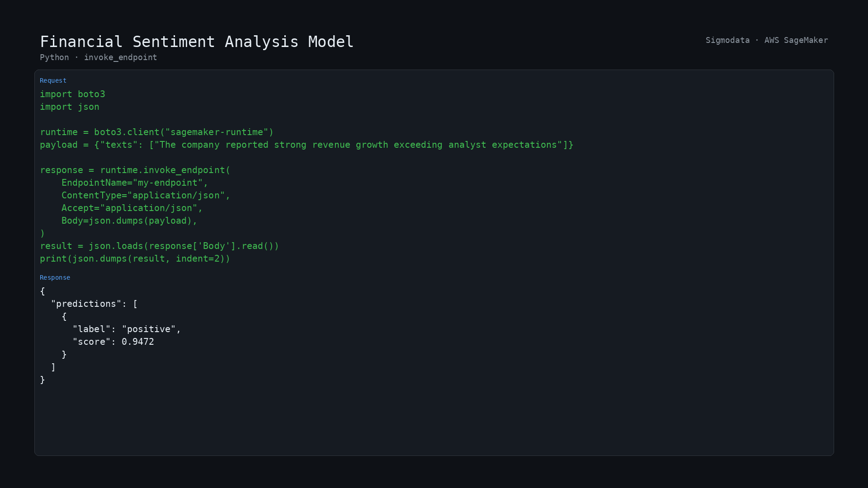Click the result json.loads line

160,246
